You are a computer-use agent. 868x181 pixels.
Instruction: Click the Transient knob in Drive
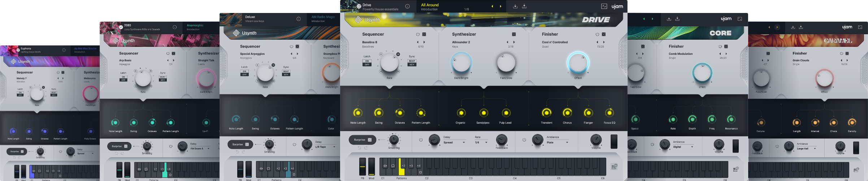click(547, 113)
